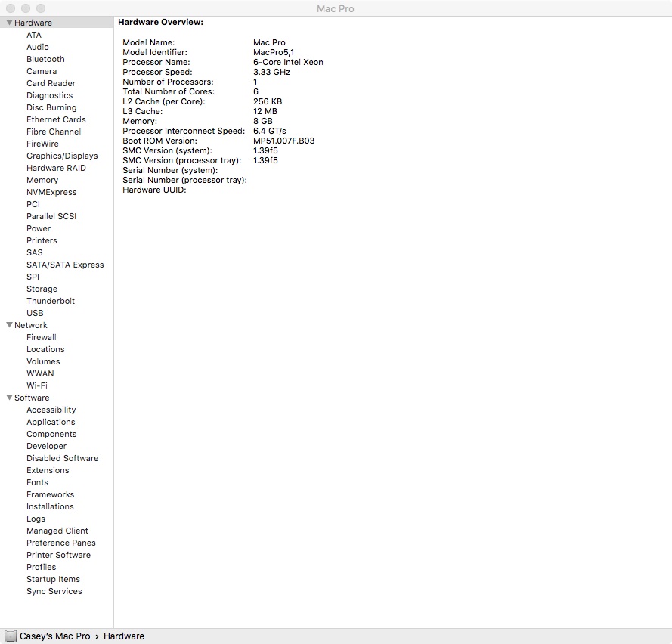
Task: Click the 6-Core Intel Xeon value
Action: click(288, 62)
